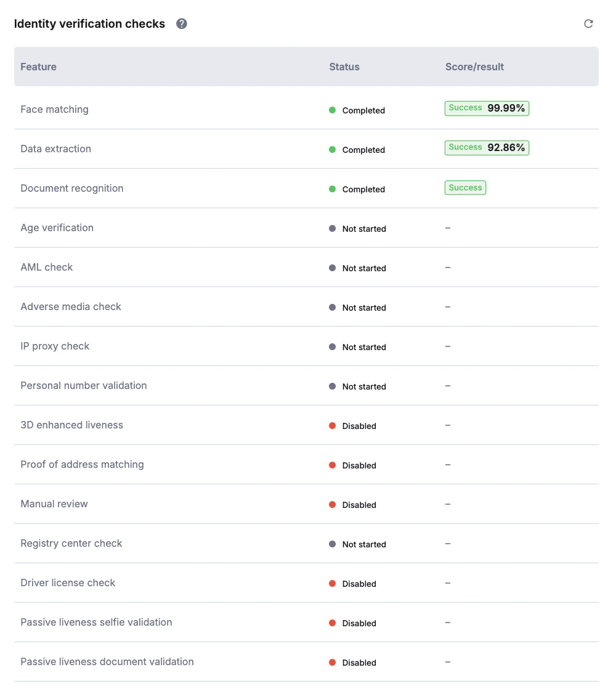Click the green status dot for Face matching
Viewport: 616px width, 699px height.
[332, 110]
